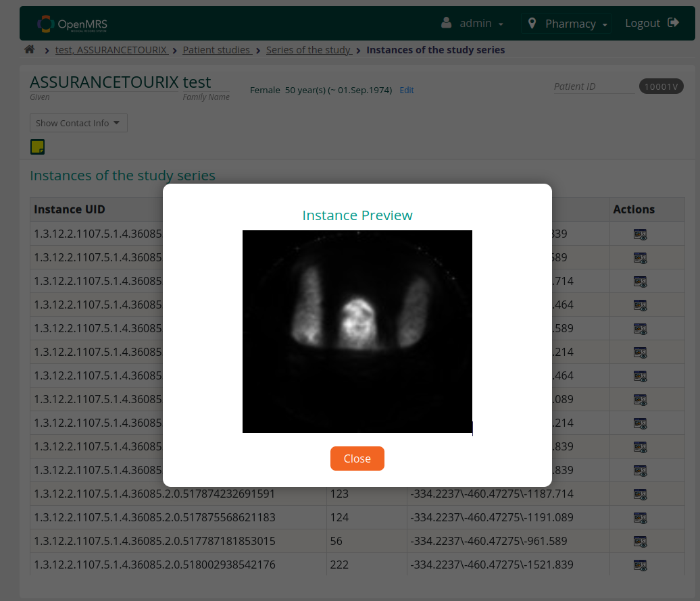The width and height of the screenshot is (700, 601).
Task: Edit the patient demographics
Action: point(406,90)
